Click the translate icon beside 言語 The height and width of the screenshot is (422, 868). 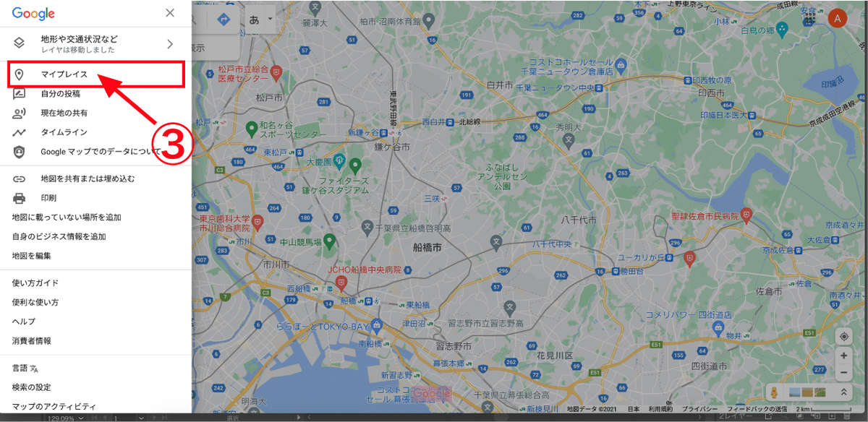click(33, 368)
